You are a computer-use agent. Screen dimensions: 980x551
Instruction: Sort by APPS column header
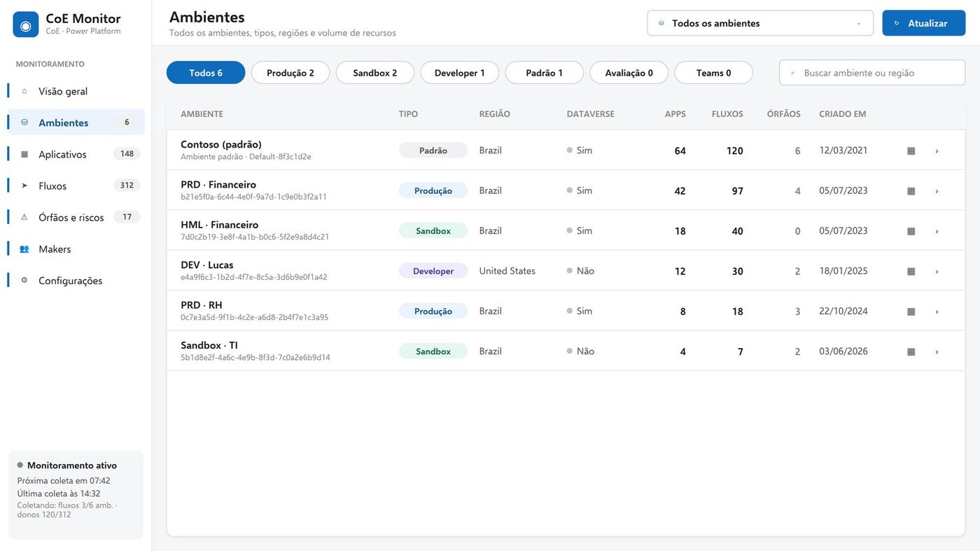pyautogui.click(x=675, y=114)
